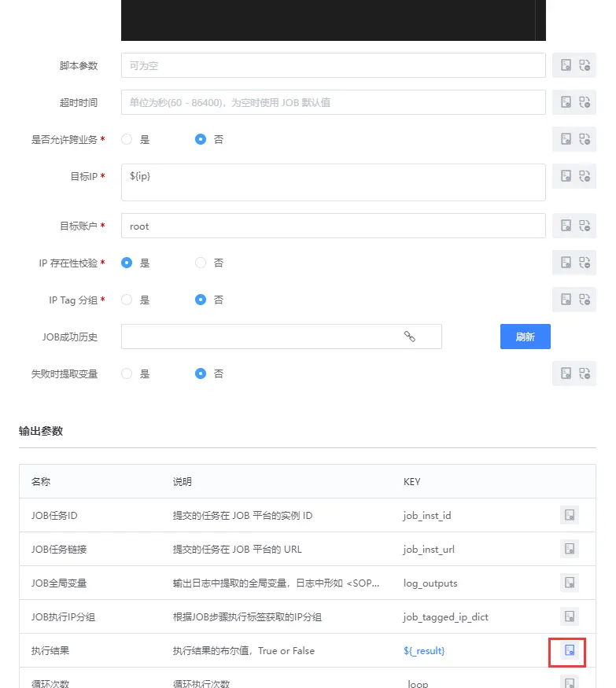616x688 pixels.
Task: Select 是 for 失败时提取变量
Action: point(127,373)
